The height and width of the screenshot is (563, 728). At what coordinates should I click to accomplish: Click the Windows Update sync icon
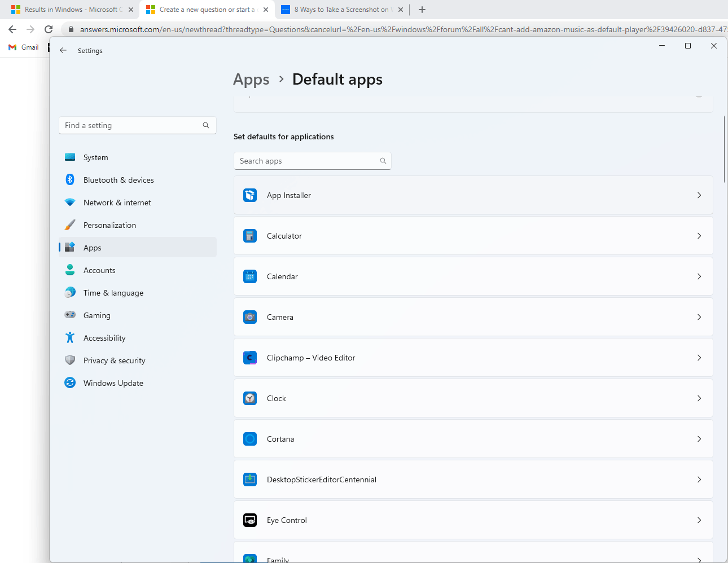(x=70, y=382)
